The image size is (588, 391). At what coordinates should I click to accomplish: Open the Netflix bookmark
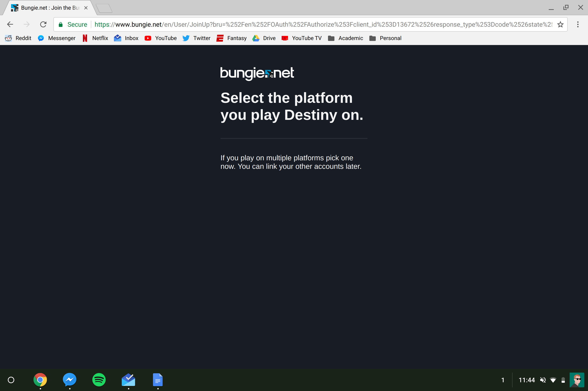click(x=95, y=38)
